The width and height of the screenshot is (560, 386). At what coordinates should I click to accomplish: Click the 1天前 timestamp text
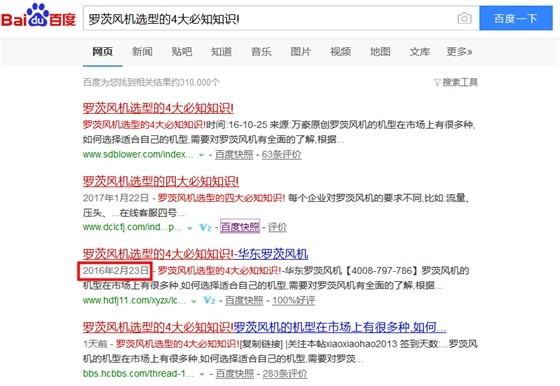pos(95,344)
